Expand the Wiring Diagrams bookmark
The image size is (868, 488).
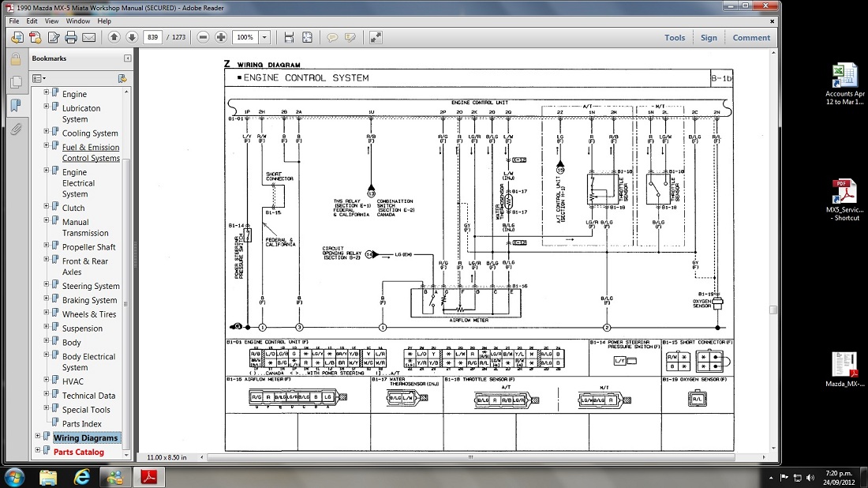[x=37, y=436]
